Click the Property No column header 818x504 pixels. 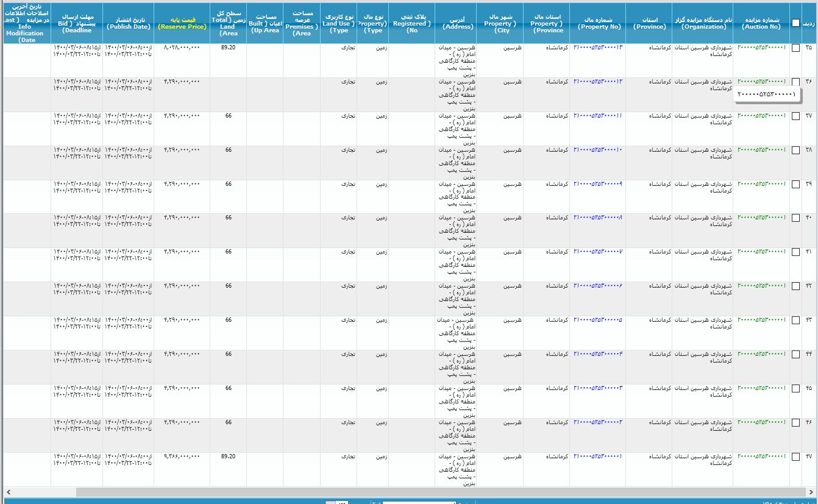point(598,23)
